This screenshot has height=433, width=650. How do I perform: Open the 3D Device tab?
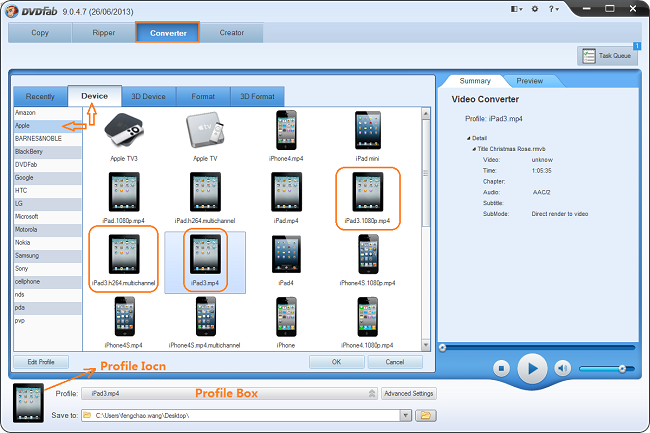point(148,97)
